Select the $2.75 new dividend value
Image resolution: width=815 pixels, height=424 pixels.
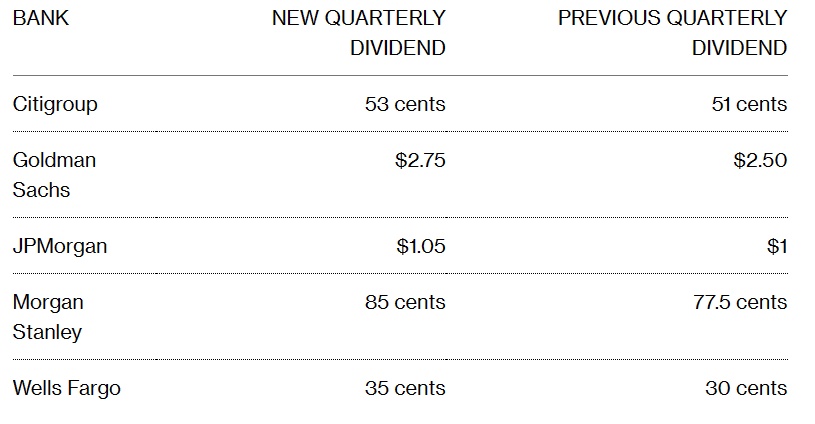click(420, 160)
